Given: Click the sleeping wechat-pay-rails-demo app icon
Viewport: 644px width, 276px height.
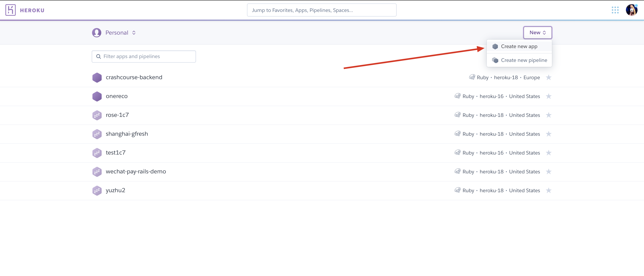Looking at the screenshot, I should pos(97,172).
